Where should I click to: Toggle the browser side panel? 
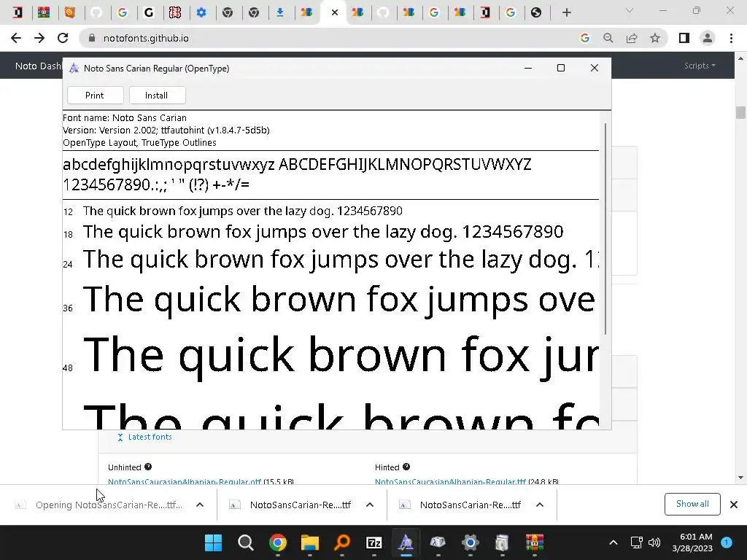pos(684,38)
